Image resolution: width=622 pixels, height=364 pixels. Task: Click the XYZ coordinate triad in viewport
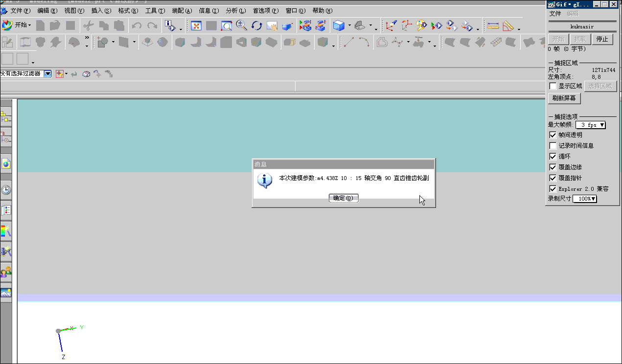click(69, 341)
